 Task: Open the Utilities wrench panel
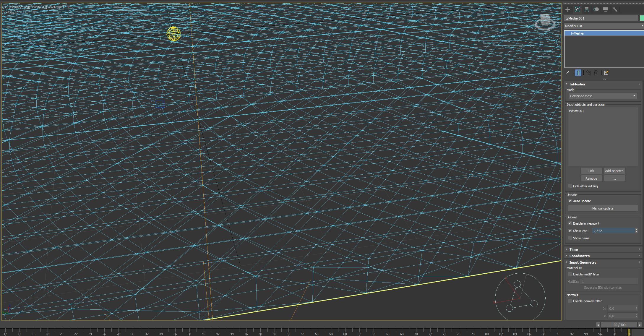pos(615,9)
